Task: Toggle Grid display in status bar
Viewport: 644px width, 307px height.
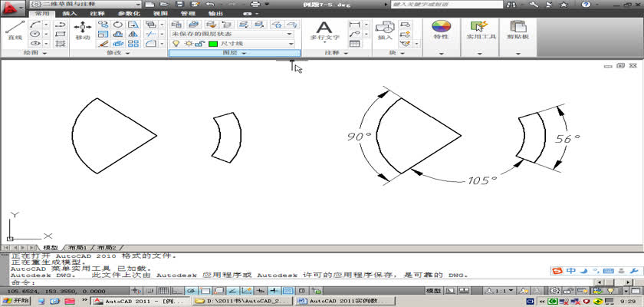Action: pos(163,291)
